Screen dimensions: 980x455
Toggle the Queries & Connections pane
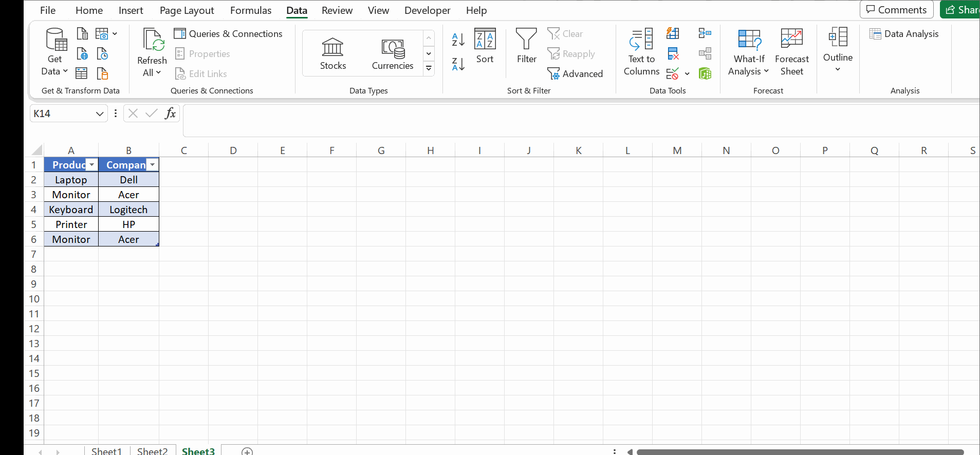[229, 34]
